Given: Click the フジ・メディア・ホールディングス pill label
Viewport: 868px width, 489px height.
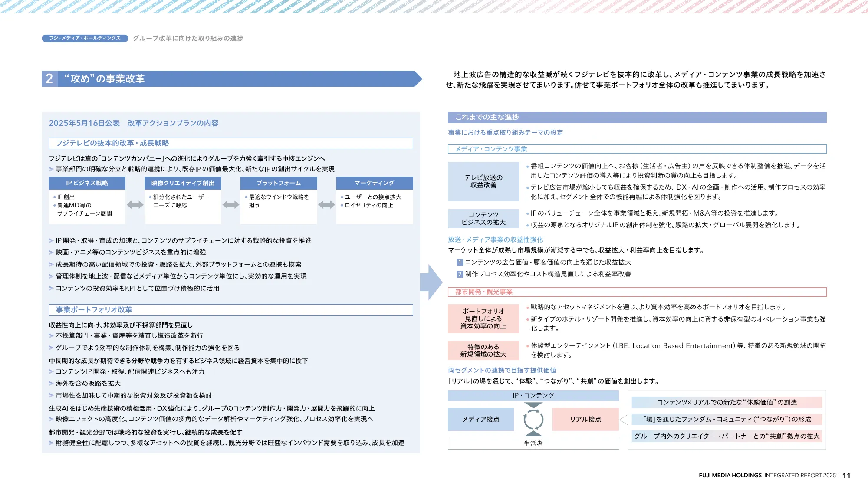Looking at the screenshot, I should point(85,38).
